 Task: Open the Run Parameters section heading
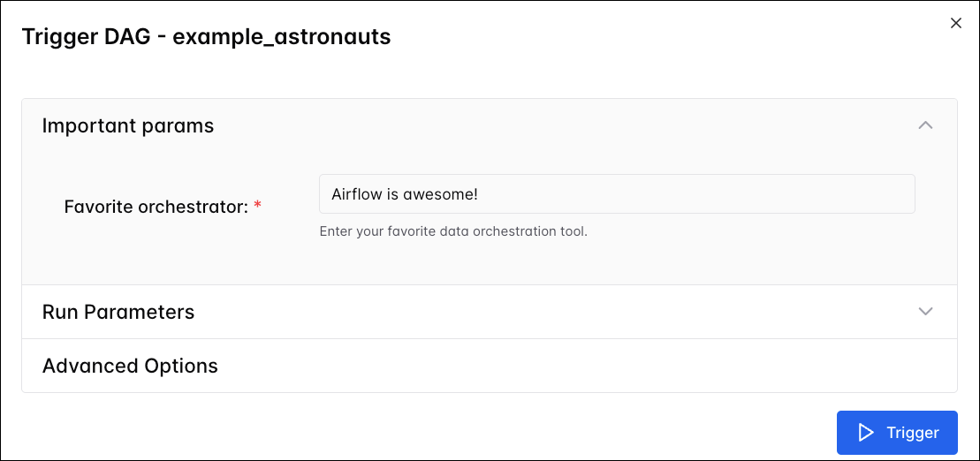pos(118,312)
